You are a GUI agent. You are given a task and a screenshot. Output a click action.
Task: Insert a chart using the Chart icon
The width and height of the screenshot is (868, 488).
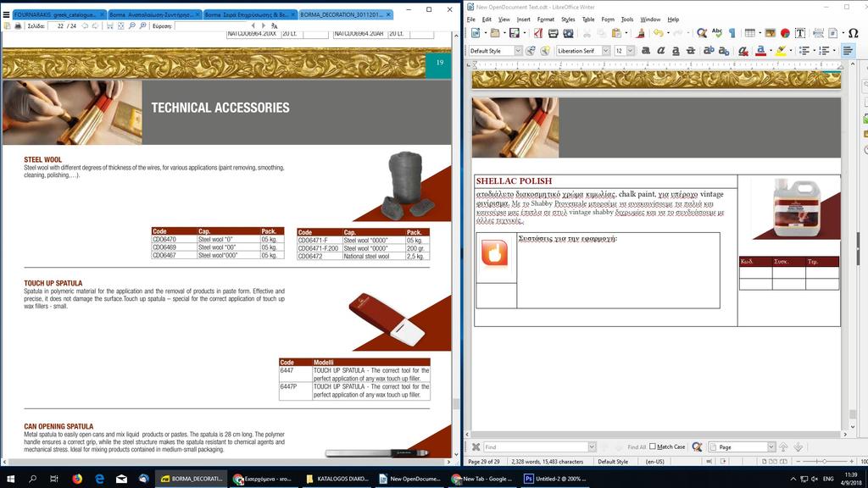click(x=785, y=33)
